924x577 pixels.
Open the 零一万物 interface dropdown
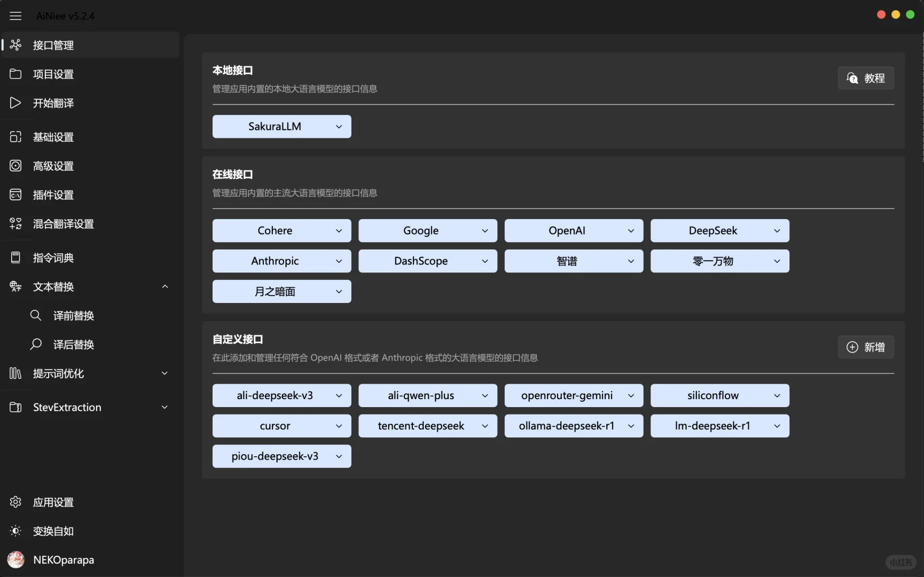tap(719, 261)
